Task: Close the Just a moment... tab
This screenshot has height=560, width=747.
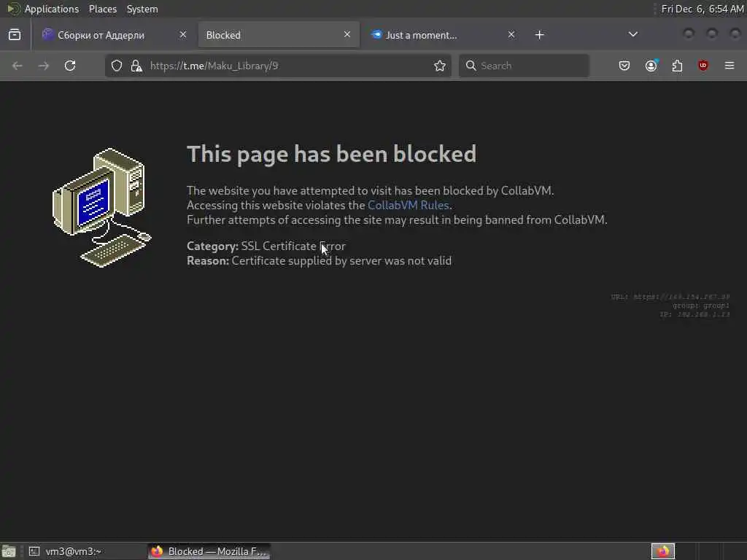Action: 511,35
